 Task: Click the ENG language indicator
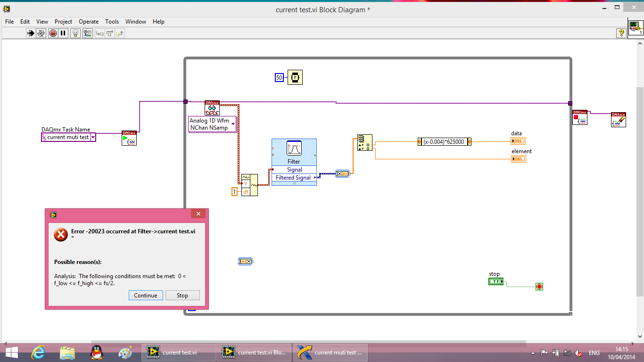coord(594,353)
